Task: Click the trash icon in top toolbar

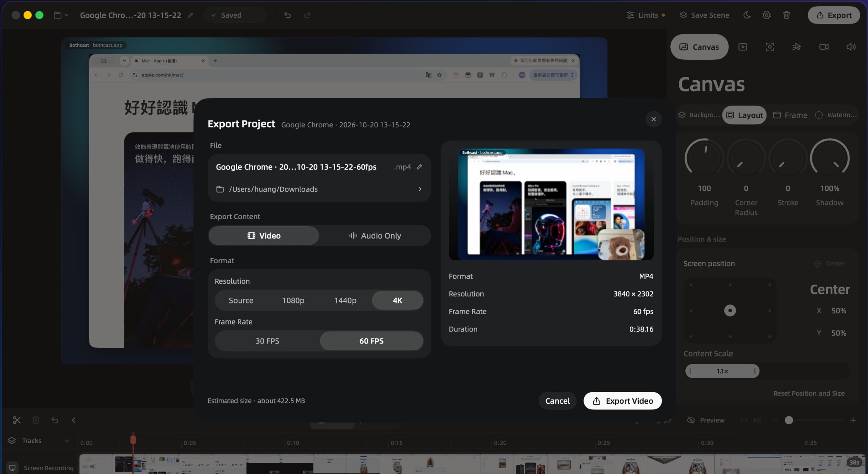Action: 787,15
